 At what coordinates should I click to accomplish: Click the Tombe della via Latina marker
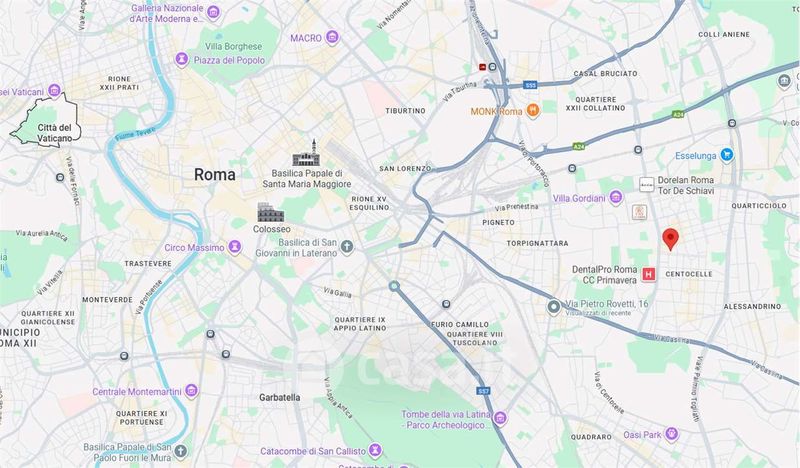tap(501, 419)
